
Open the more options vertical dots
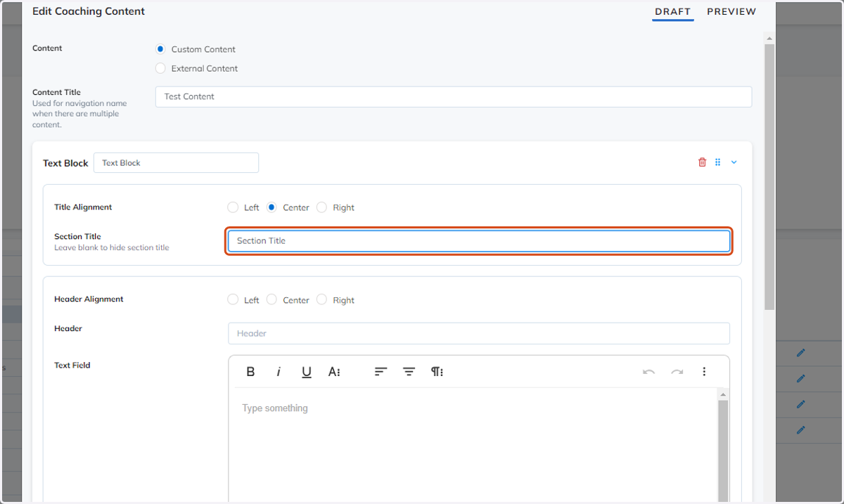(x=704, y=372)
